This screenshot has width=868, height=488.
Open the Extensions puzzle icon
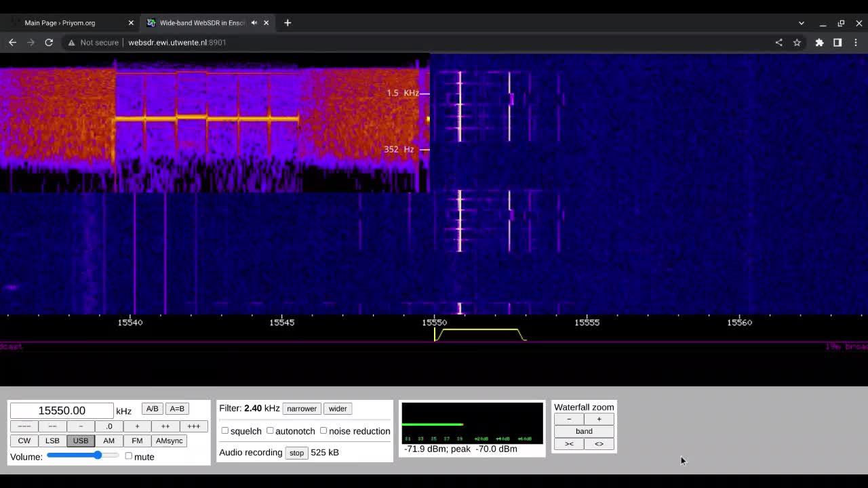coord(819,42)
